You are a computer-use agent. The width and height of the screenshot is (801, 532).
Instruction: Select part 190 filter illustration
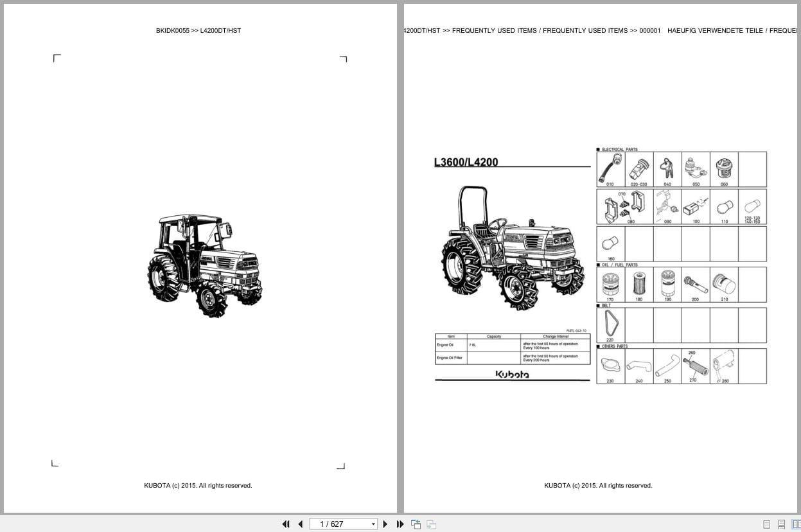click(667, 285)
